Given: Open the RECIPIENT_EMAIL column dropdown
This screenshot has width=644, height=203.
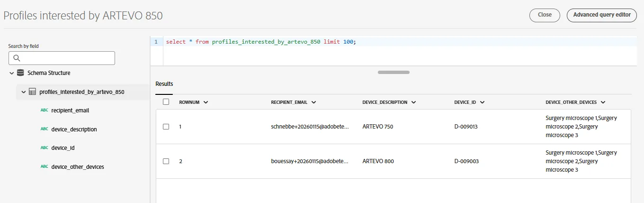Looking at the screenshot, I should (x=313, y=102).
